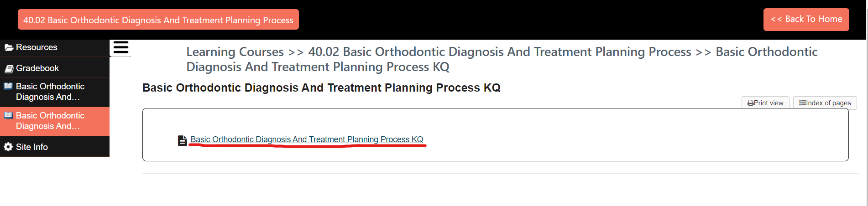Select the highlighted Basic Orthodontic Diagnosis sidebar text

click(50, 121)
